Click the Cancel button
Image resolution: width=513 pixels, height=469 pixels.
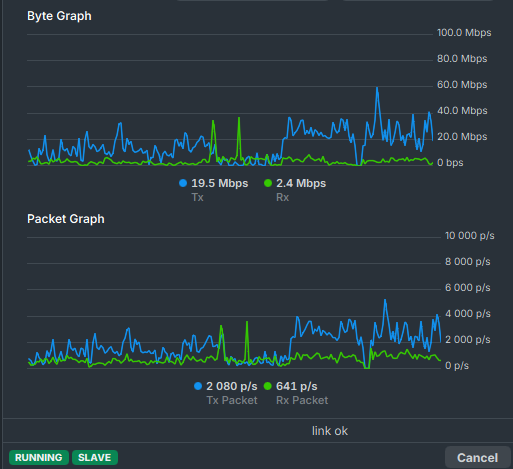click(477, 458)
